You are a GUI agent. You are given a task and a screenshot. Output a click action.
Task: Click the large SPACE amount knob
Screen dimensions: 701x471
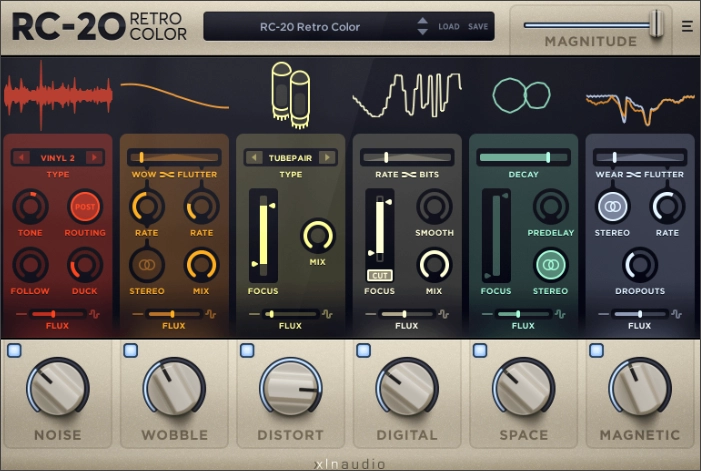524,387
